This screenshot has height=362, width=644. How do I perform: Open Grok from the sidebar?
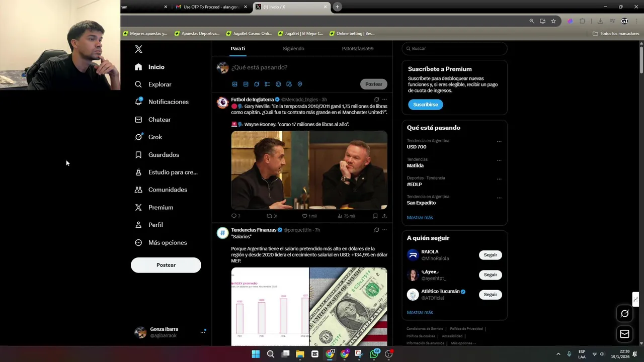[148, 137]
